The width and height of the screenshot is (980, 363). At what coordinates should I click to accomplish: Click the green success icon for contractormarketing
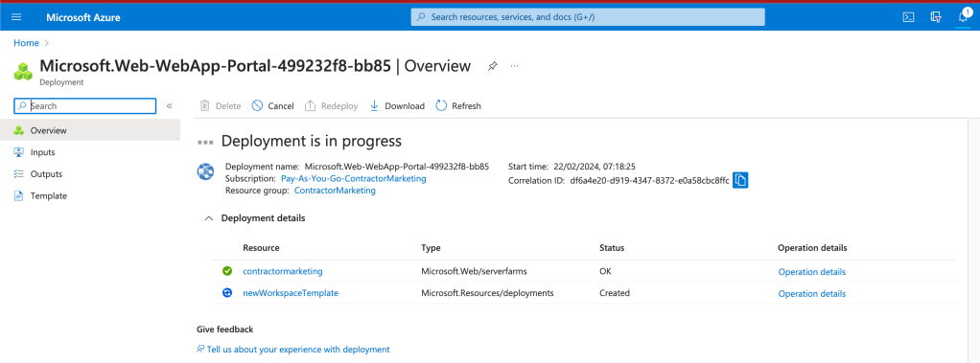click(x=227, y=271)
